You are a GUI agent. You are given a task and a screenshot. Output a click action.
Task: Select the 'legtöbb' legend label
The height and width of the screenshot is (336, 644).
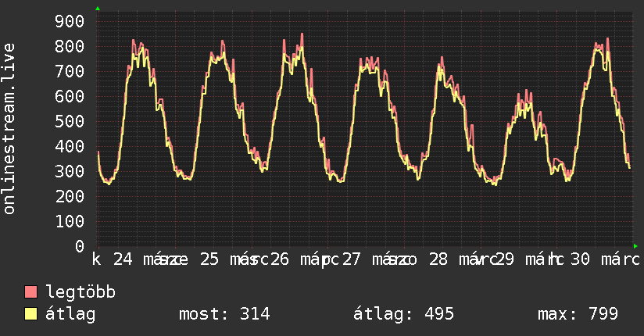coord(80,292)
